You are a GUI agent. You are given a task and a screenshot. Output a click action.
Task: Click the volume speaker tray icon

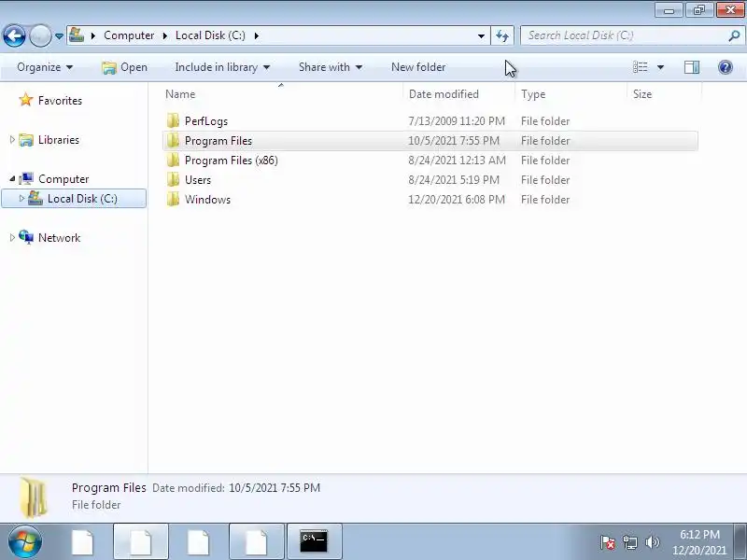[652, 542]
